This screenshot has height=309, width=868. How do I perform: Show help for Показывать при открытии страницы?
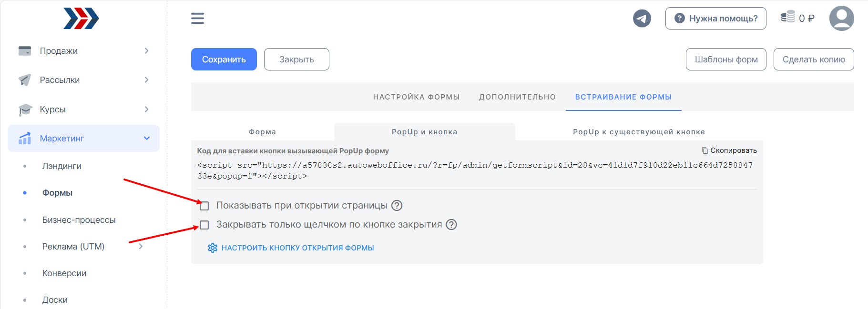pos(397,205)
